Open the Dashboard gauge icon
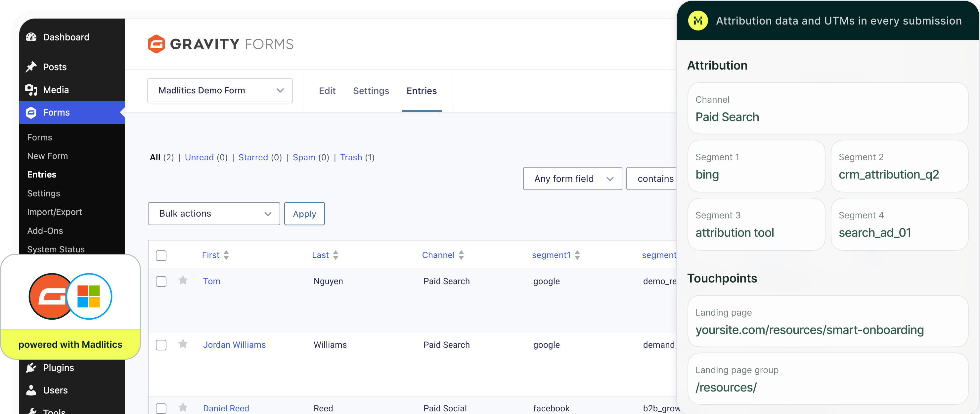 pyautogui.click(x=31, y=37)
